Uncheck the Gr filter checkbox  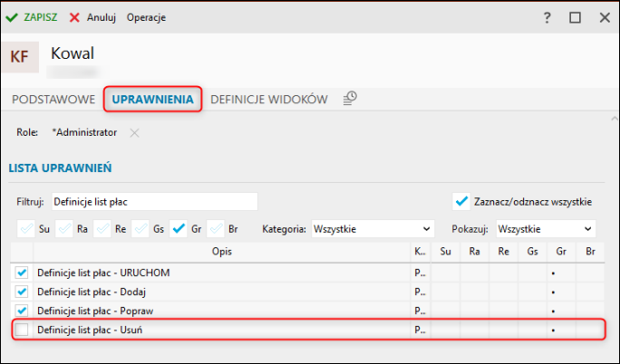tap(179, 229)
